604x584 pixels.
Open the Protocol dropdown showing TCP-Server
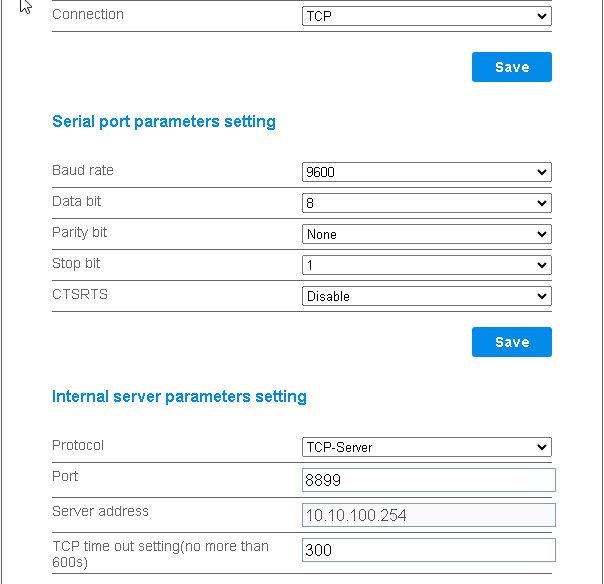pyautogui.click(x=426, y=447)
